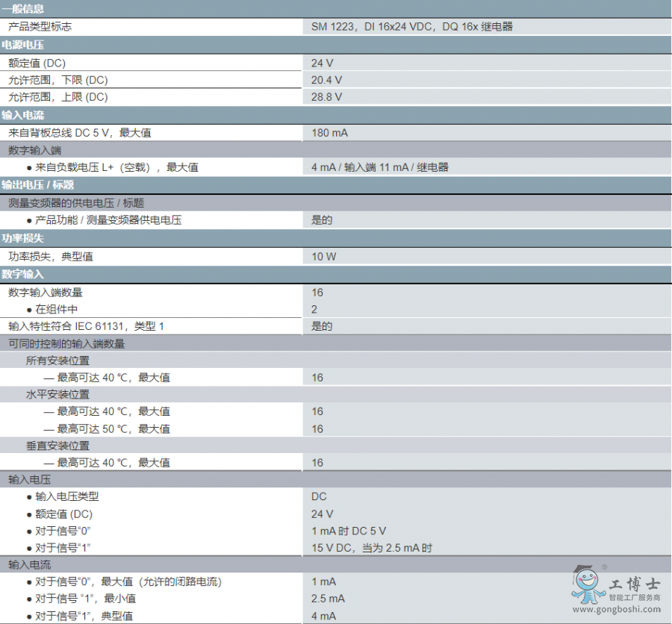Click the 1 mA 时 DC 5 V value
Screen dimensions: 672x624
(x=349, y=531)
